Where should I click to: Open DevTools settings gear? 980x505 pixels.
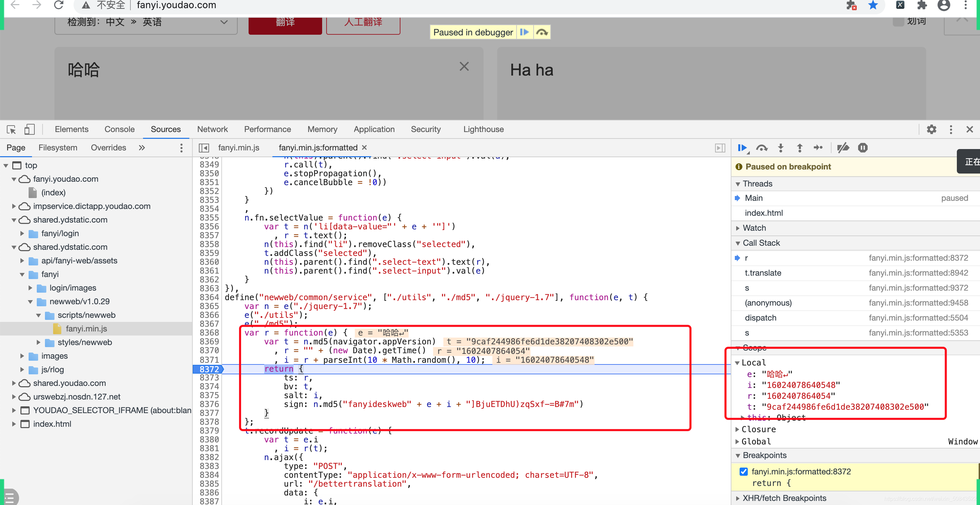point(931,129)
